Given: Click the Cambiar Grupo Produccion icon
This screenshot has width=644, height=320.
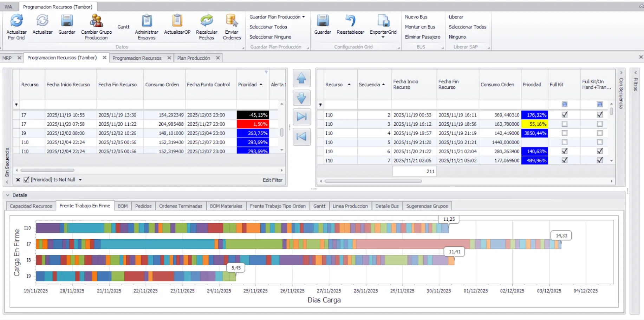Looking at the screenshot, I should (96, 21).
